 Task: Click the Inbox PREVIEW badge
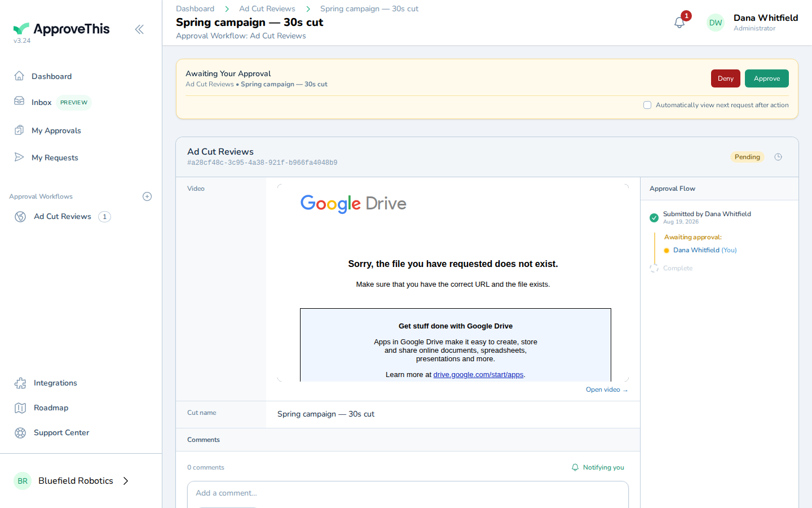(x=74, y=102)
